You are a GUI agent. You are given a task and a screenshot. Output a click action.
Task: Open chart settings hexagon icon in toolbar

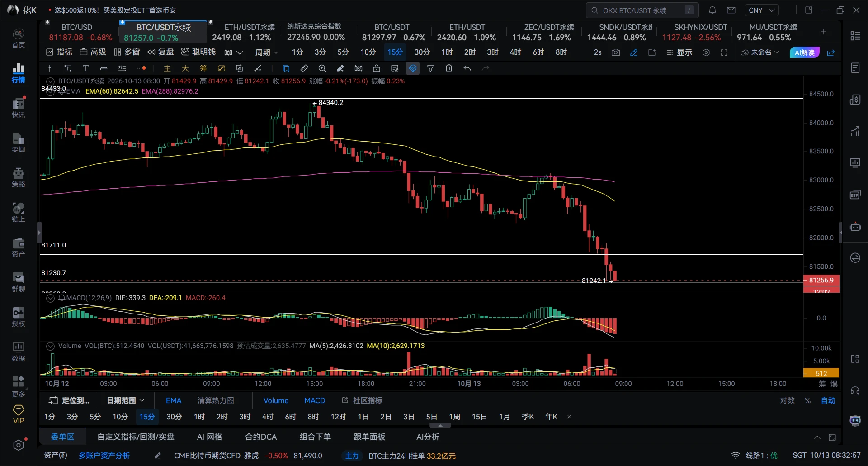click(706, 52)
